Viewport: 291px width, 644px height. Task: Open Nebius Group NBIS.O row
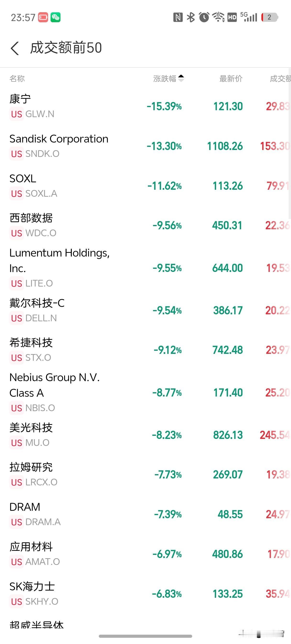[x=145, y=392]
